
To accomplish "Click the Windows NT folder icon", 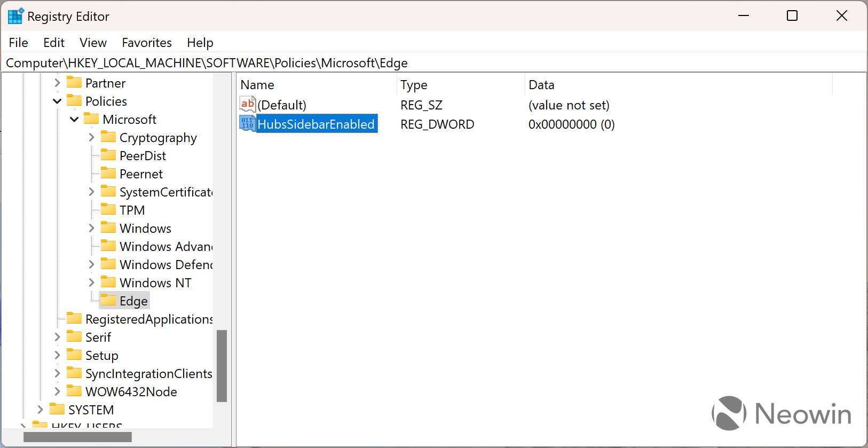I will (108, 282).
